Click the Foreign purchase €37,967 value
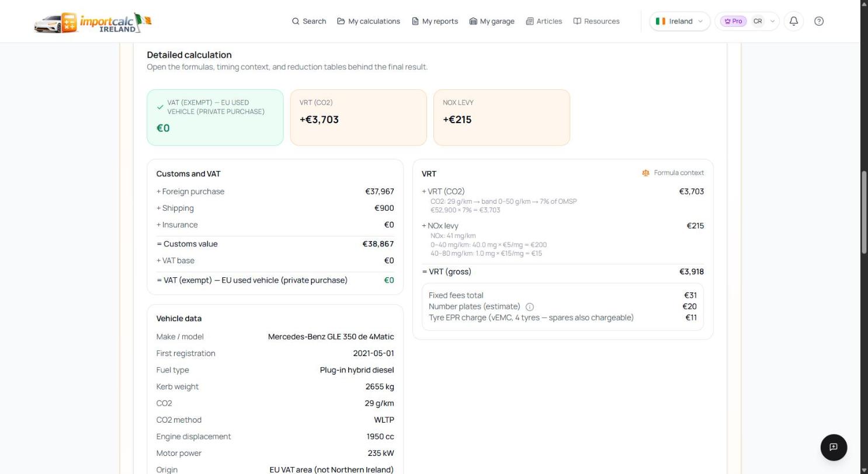Viewport: 868px width, 474px height. point(380,191)
